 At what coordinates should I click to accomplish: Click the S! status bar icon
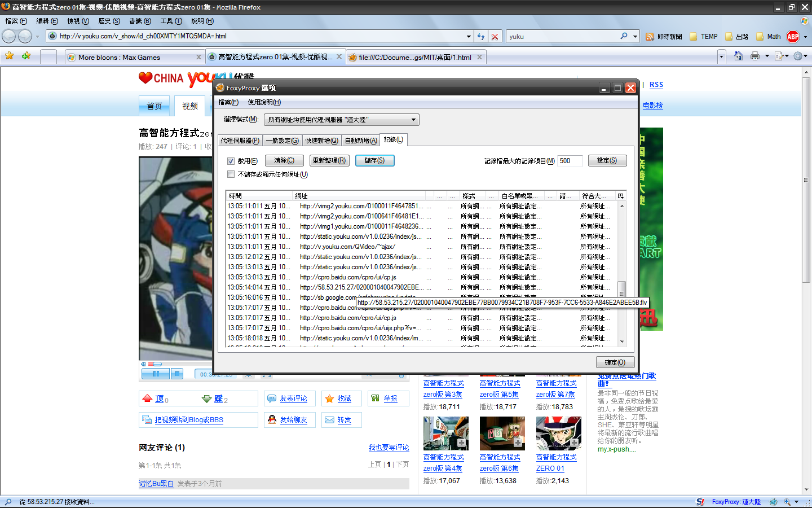tap(700, 502)
